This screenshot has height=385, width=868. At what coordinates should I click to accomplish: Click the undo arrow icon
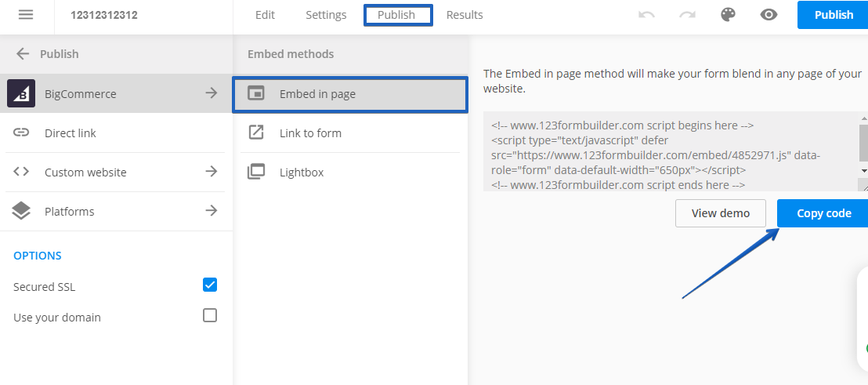(646, 15)
